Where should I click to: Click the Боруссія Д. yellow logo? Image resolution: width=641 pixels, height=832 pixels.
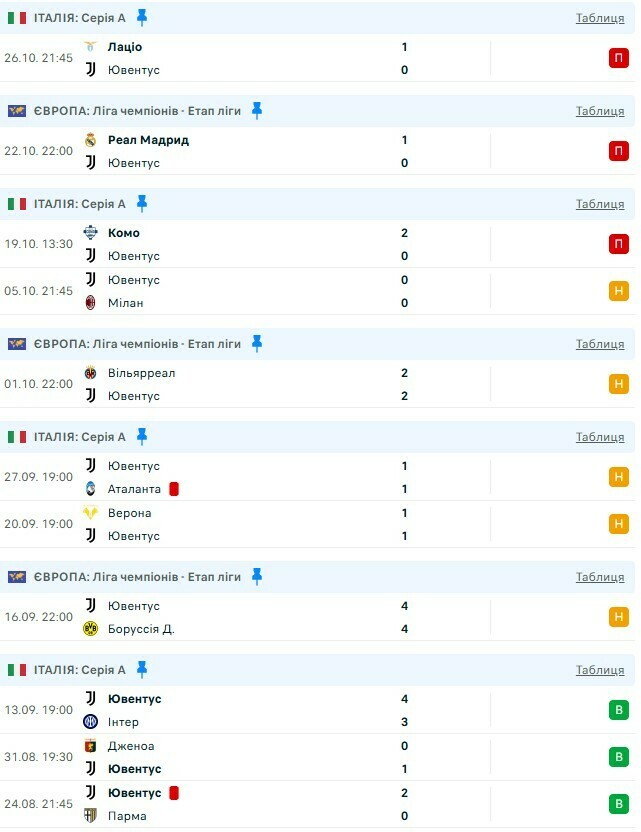coord(91,629)
